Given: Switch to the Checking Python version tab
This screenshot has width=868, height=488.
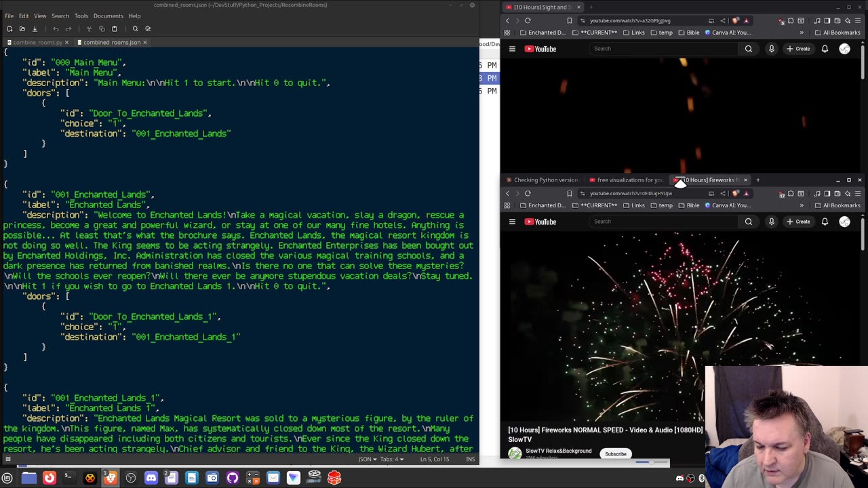Looking at the screenshot, I should (x=542, y=180).
